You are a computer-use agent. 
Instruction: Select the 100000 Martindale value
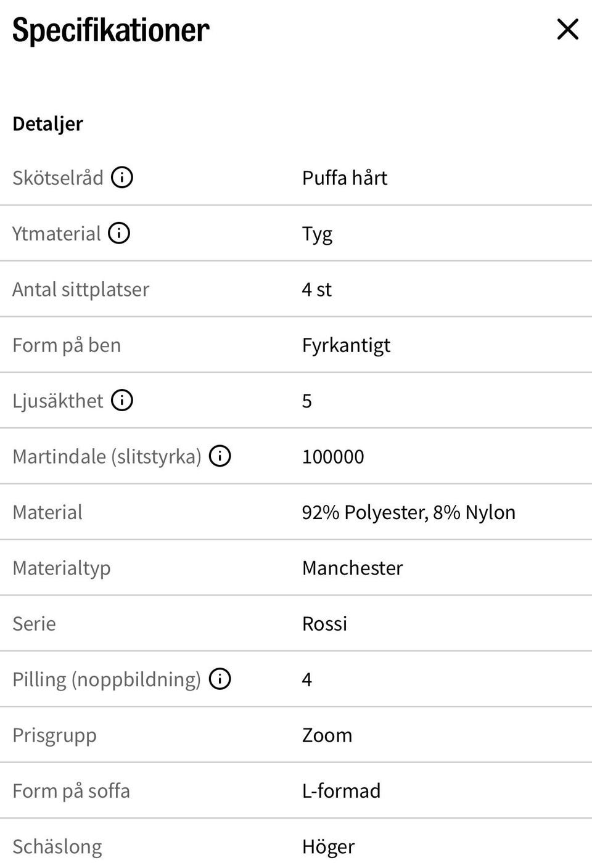[x=333, y=457]
